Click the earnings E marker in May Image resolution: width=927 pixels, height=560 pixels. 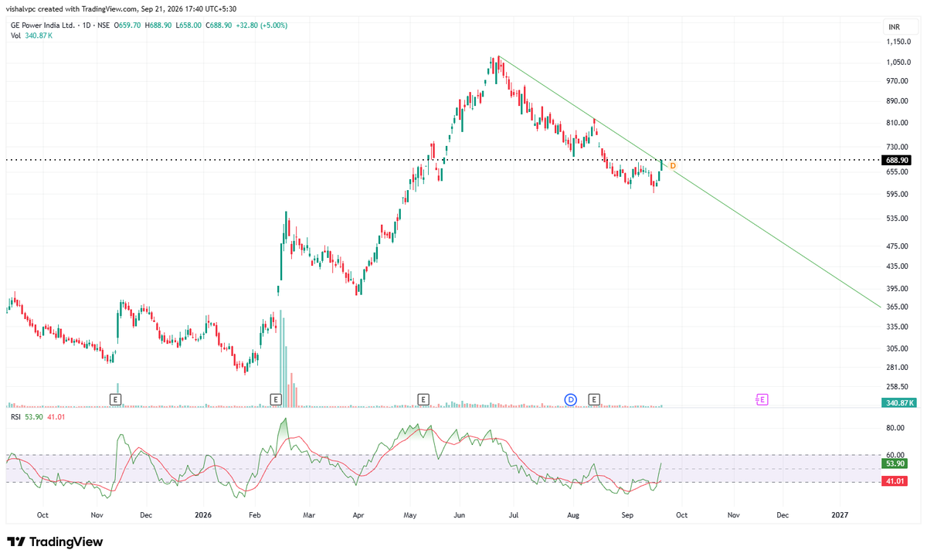pos(423,399)
